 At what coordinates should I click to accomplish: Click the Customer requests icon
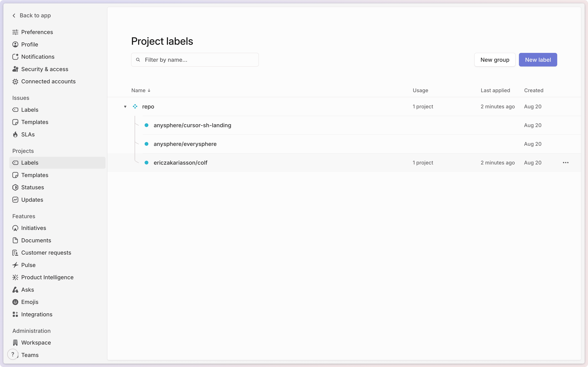click(x=15, y=252)
